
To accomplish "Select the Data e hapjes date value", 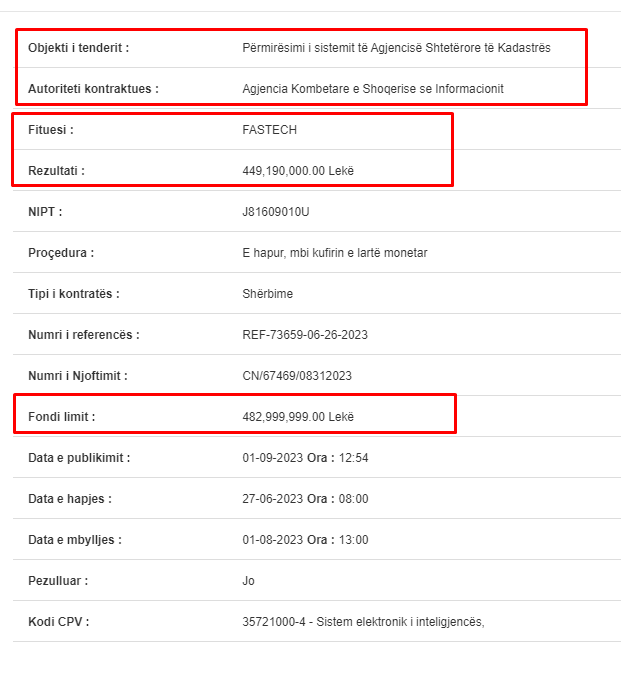I will [x=305, y=499].
